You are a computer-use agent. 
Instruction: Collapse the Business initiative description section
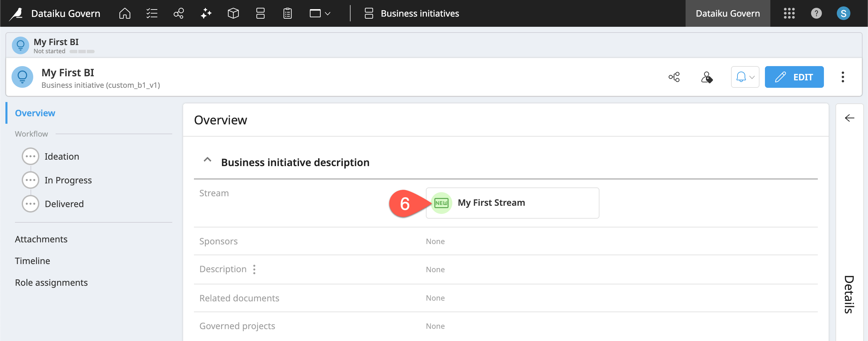click(x=208, y=159)
